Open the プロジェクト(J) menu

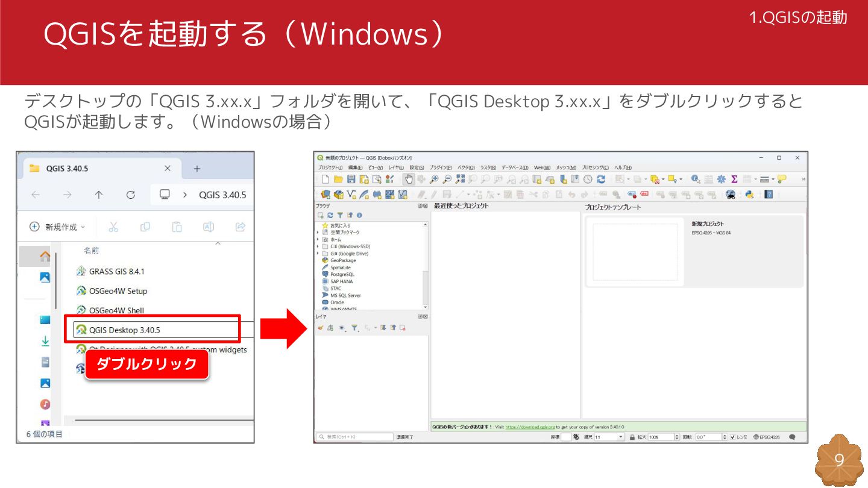(330, 167)
